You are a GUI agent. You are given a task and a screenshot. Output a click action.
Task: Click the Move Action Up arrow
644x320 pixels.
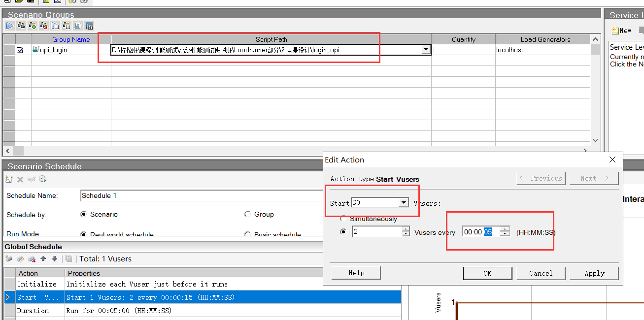pyautogui.click(x=43, y=259)
